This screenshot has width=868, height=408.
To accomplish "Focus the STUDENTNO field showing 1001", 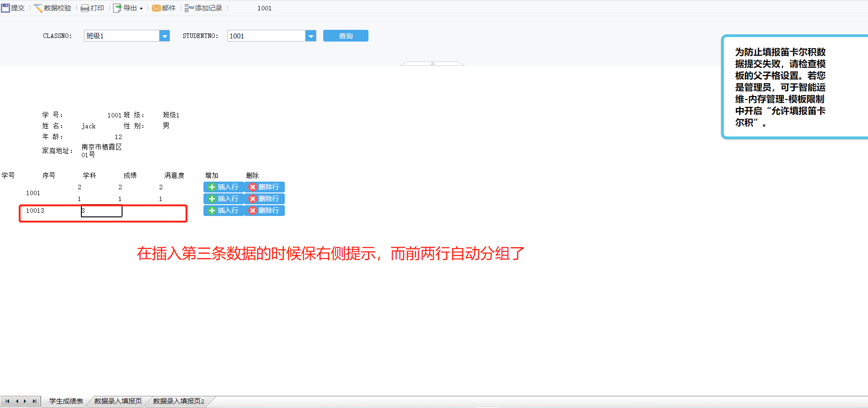I will coord(266,36).
